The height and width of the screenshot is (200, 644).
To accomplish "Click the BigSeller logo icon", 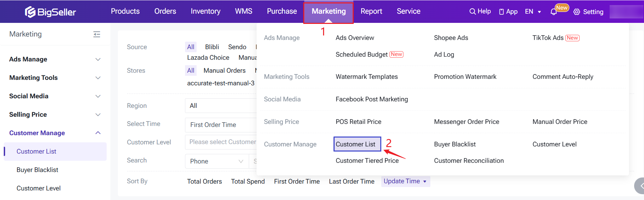I will (30, 12).
